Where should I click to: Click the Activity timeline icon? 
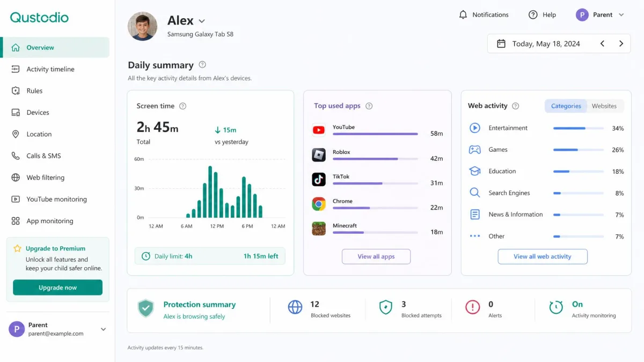pyautogui.click(x=16, y=69)
